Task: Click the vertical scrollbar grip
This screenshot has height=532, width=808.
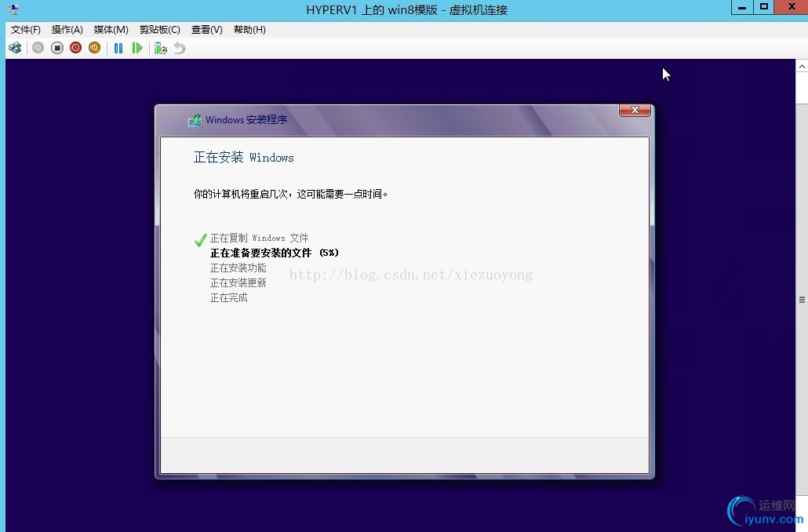Action: pos(802,300)
